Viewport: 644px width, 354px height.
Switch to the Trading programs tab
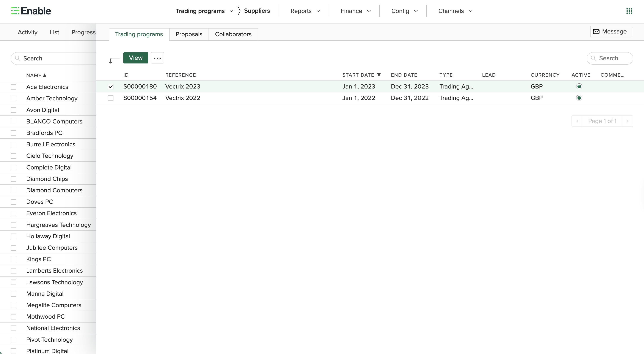point(139,34)
